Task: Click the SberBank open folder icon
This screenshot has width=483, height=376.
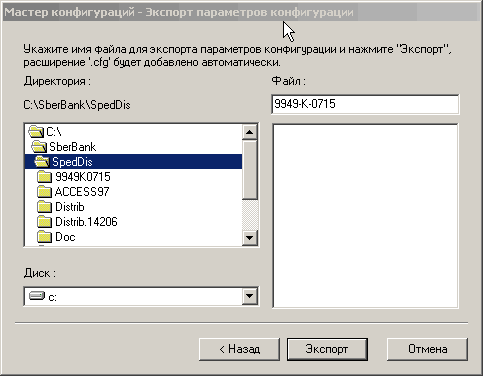Action: (39, 147)
